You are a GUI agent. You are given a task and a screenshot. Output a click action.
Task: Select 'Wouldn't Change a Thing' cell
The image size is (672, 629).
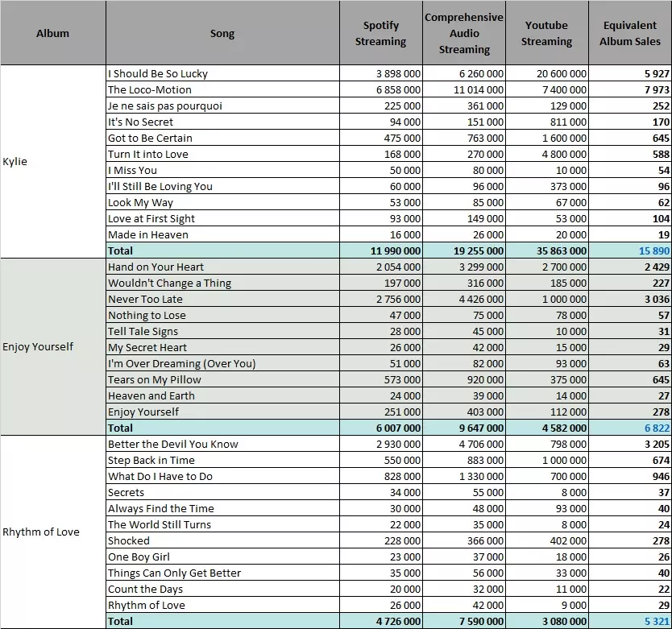pos(222,283)
